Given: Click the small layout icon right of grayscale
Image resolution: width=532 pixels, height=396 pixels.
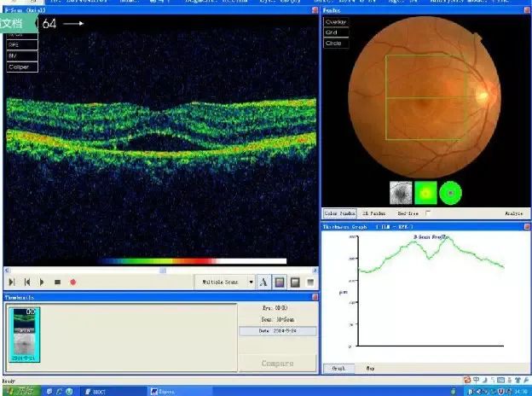Looking at the screenshot, I should pyautogui.click(x=310, y=282).
